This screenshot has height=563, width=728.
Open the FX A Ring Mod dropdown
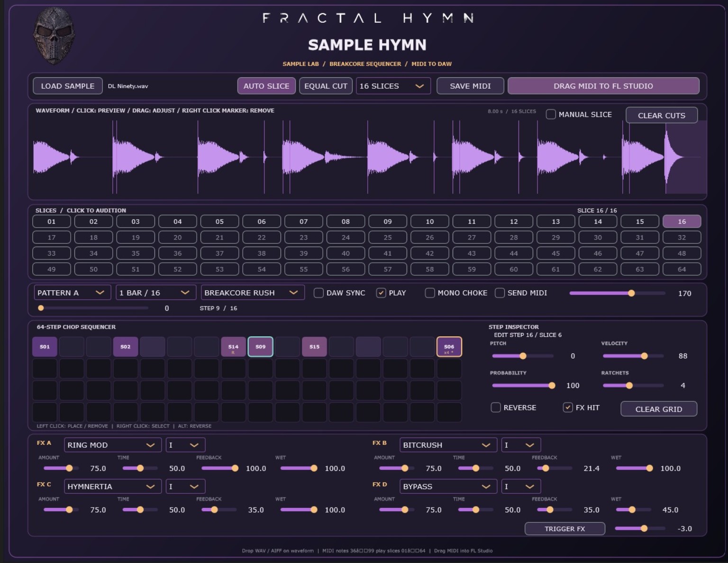click(112, 445)
